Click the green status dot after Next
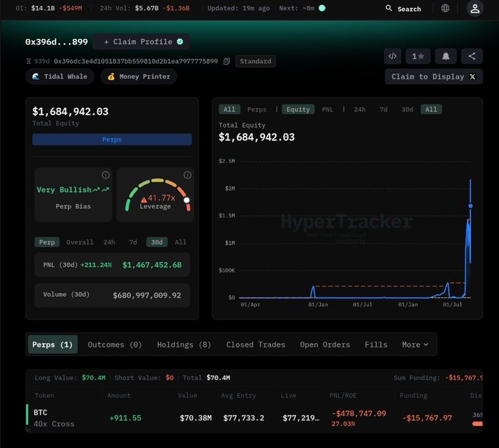 322,8
